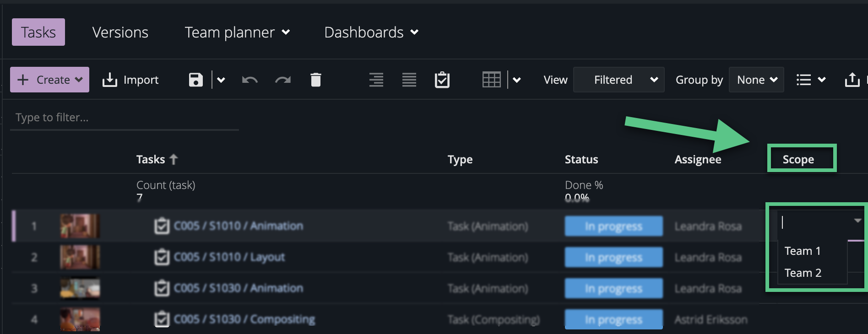868x334 pixels.
Task: Click Task (Compositing) type cell
Action: pyautogui.click(x=494, y=319)
